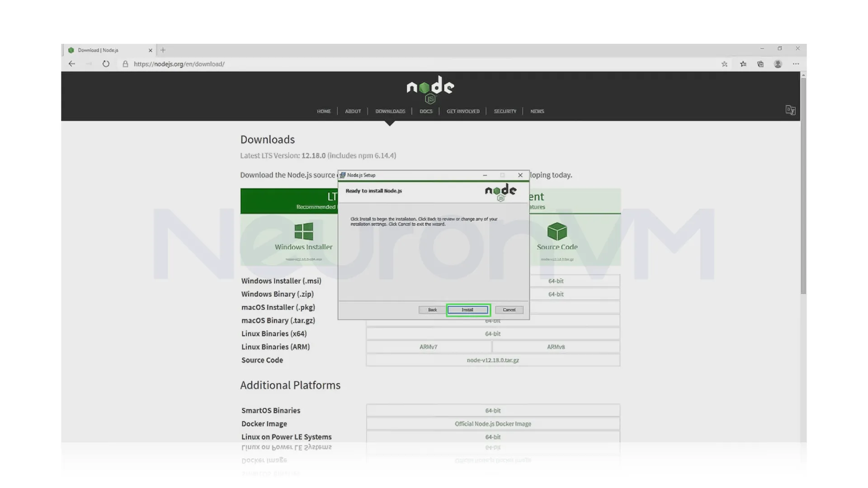868x488 pixels.
Task: Click Cancel in the setup dialog
Action: [509, 310]
